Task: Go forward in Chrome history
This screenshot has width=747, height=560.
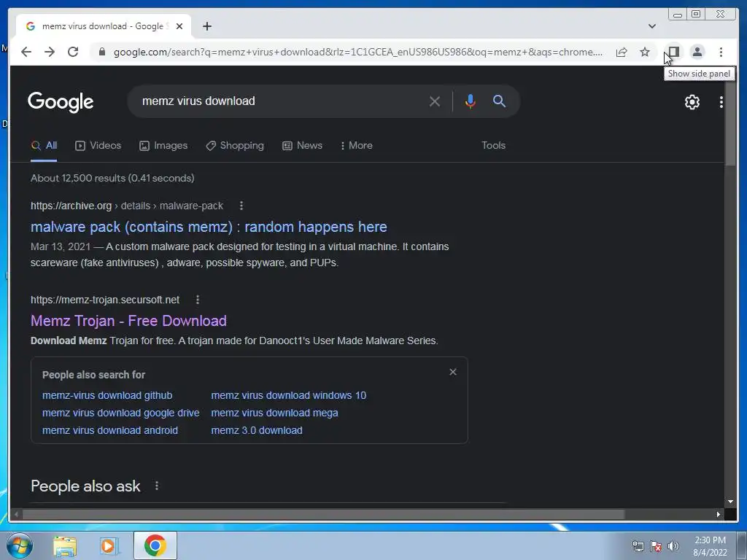Action: [50, 52]
